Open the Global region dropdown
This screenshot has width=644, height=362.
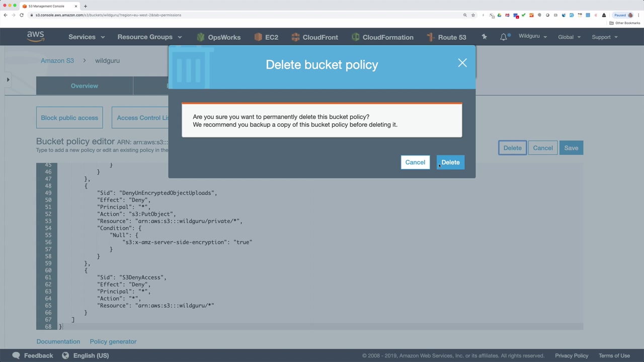point(569,37)
